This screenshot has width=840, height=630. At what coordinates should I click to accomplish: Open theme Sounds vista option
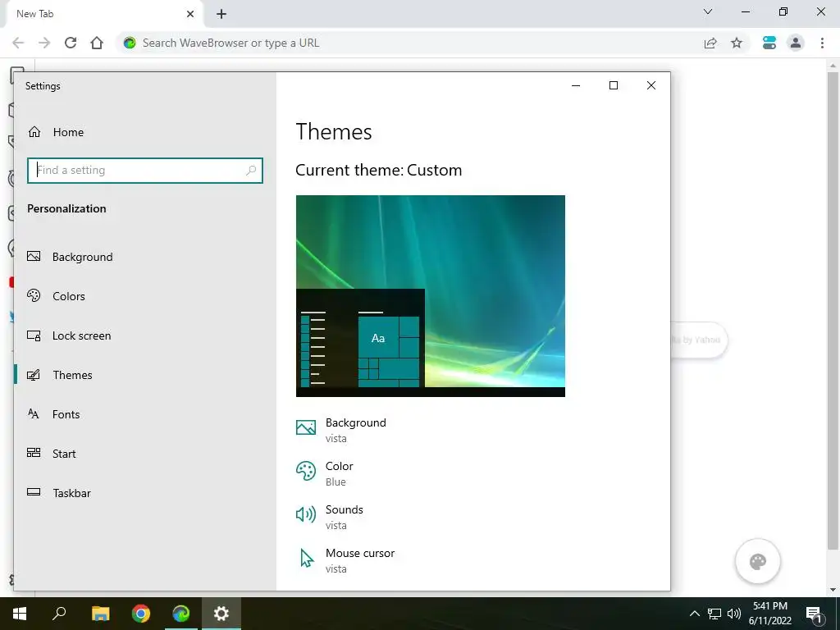click(330, 517)
